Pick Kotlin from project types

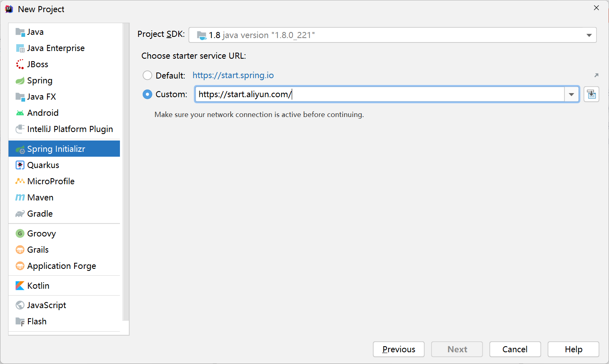click(x=64, y=286)
